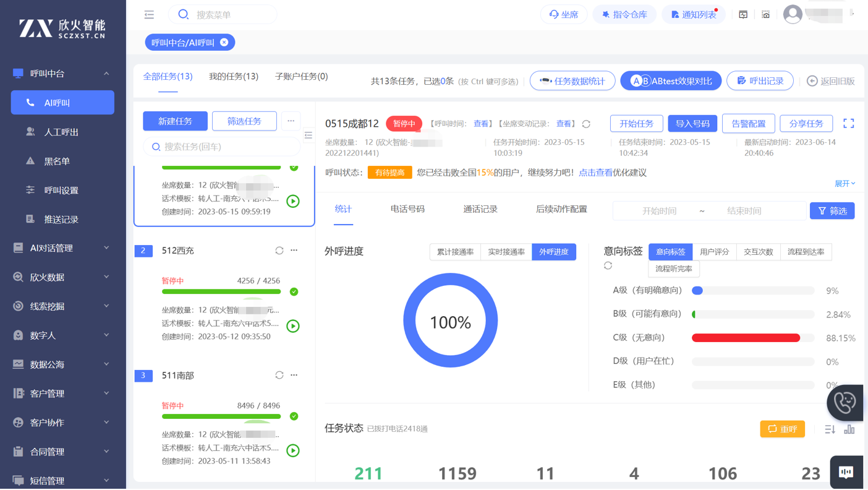Click the fullscreen expand icon beside 分享任务
868x490 pixels.
[x=848, y=124]
